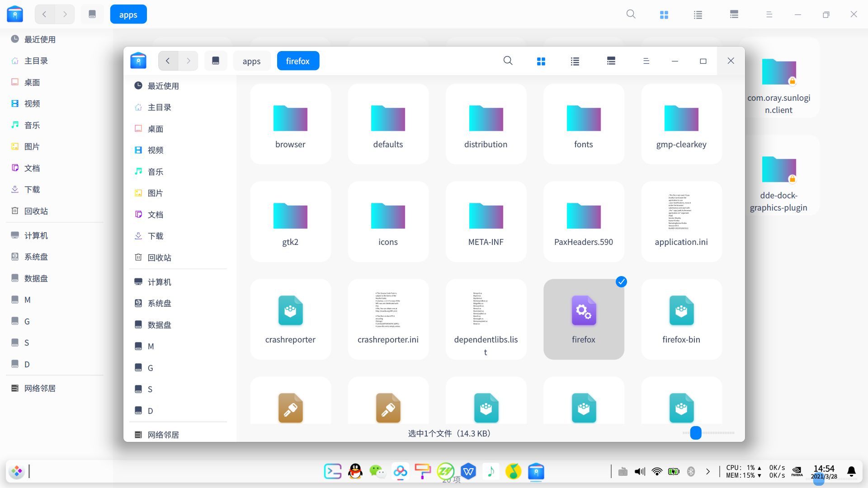
Task: Open the hamburger menu in firefox window
Action: coord(646,61)
